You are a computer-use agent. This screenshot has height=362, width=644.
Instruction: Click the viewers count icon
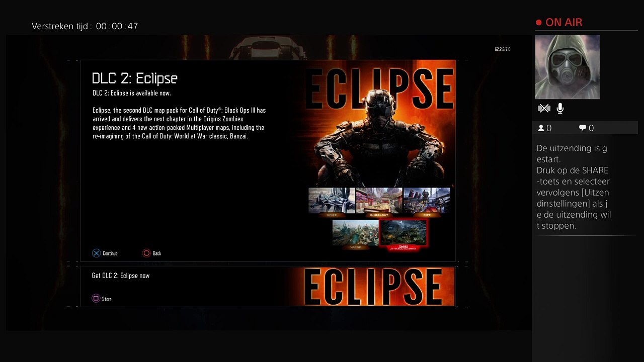coord(541,128)
